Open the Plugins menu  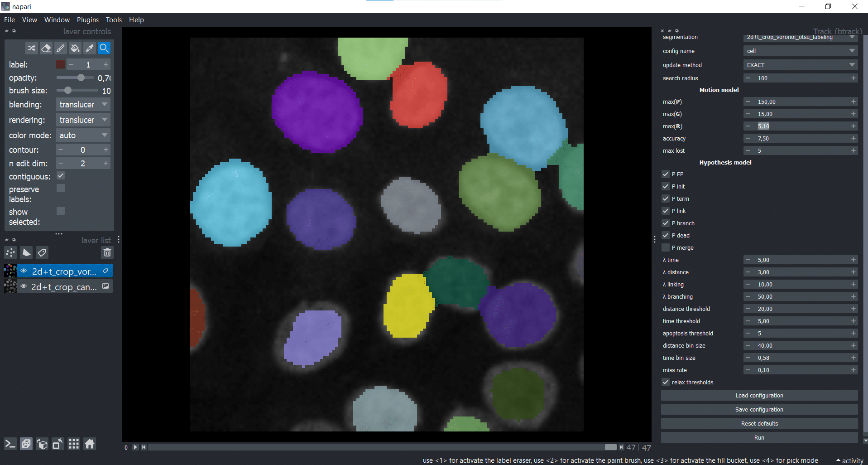pos(87,20)
